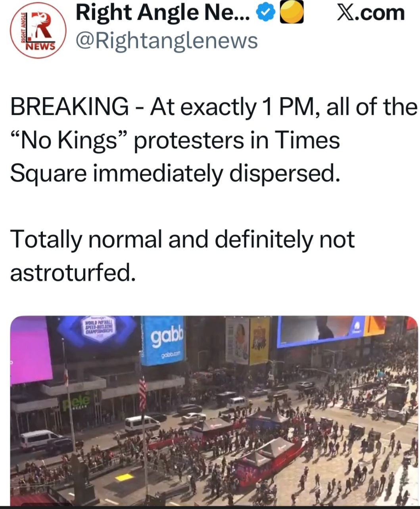
Task: Open the Right Angle News display name
Action: click(x=163, y=13)
